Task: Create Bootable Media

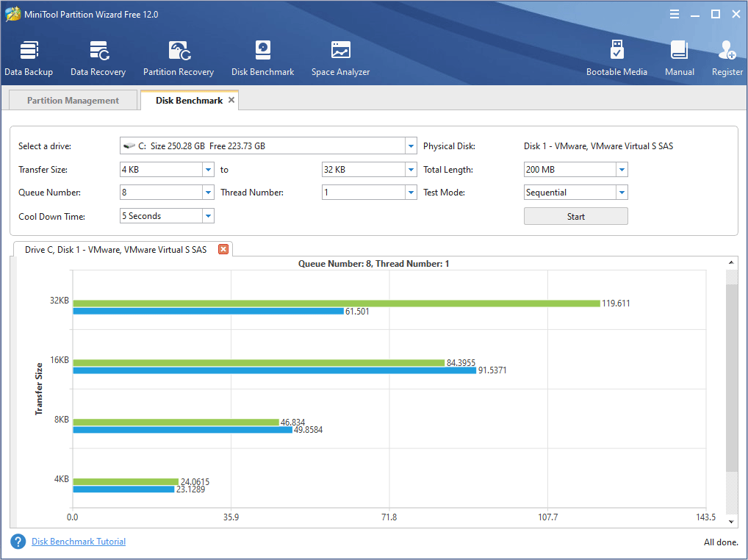Action: (x=616, y=59)
